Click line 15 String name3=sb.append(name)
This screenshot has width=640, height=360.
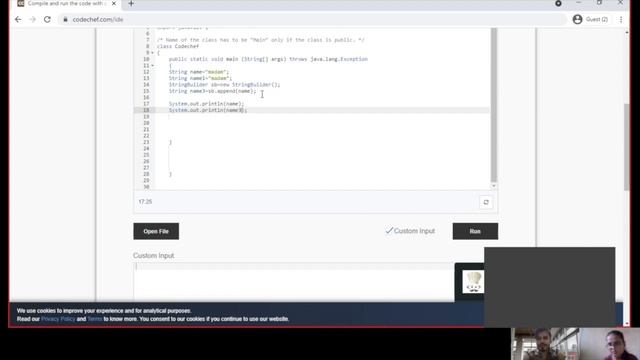point(213,91)
